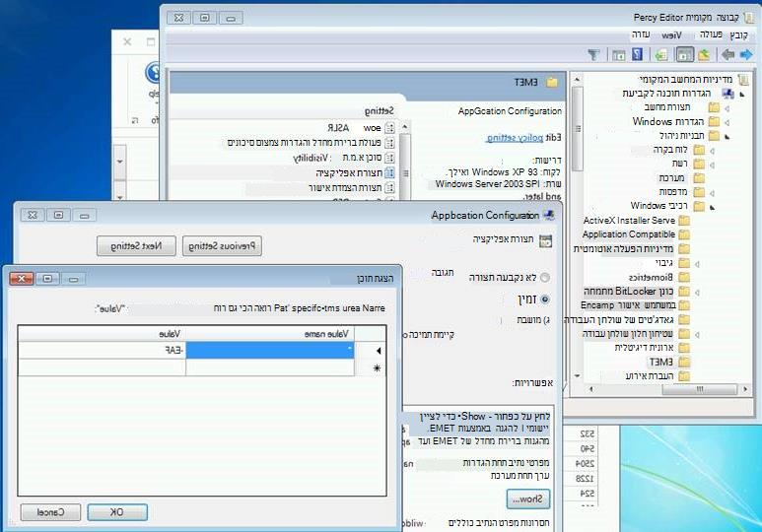Click the export list toolbar icon
Screen dimensions: 762x532
[x=660, y=55]
